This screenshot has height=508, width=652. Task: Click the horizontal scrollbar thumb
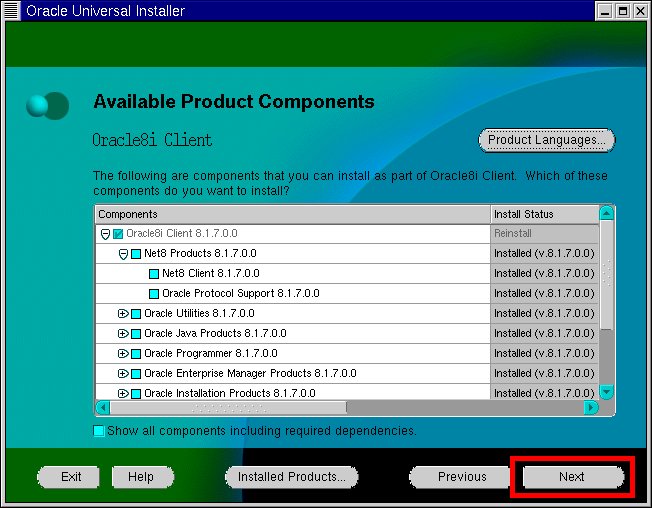pyautogui.click(x=228, y=408)
